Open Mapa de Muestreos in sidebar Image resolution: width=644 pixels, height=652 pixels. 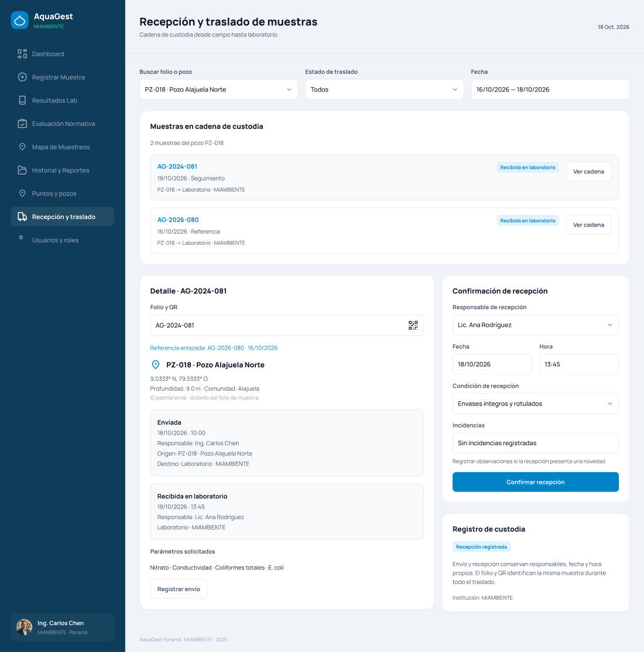tap(62, 147)
